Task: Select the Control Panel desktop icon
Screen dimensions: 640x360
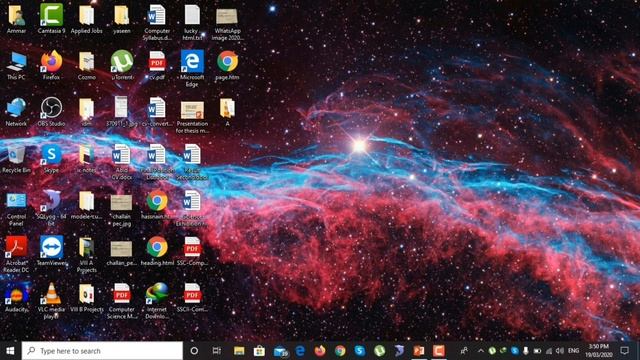Action: 16,208
